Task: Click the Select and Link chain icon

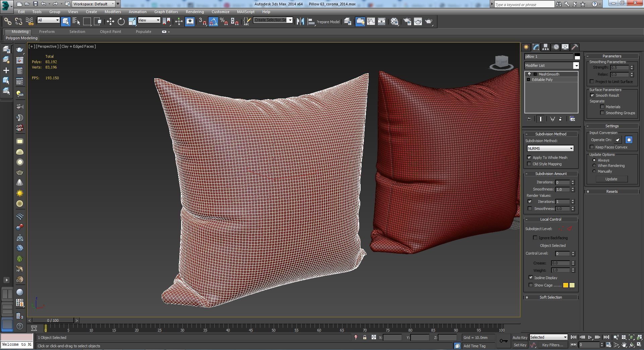Action: (x=8, y=21)
